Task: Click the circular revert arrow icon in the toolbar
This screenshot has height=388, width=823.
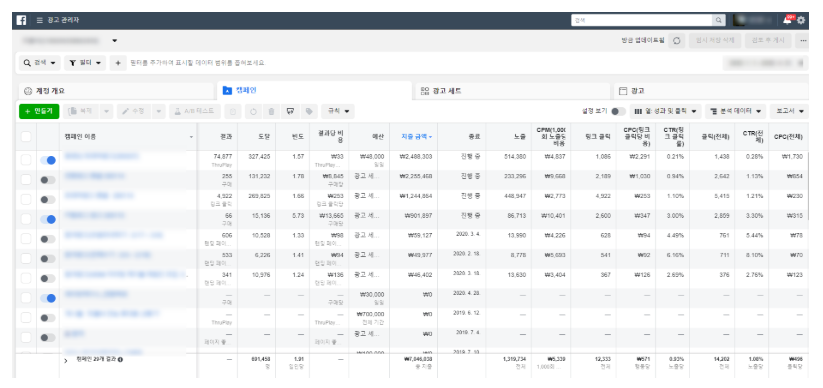Action: [253, 111]
